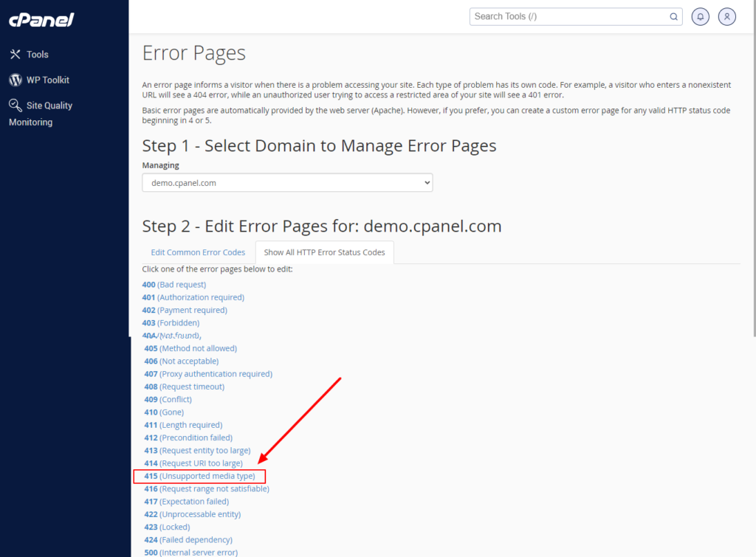Edit the 401 Authorization required page
This screenshot has height=557, width=756.
click(x=193, y=297)
